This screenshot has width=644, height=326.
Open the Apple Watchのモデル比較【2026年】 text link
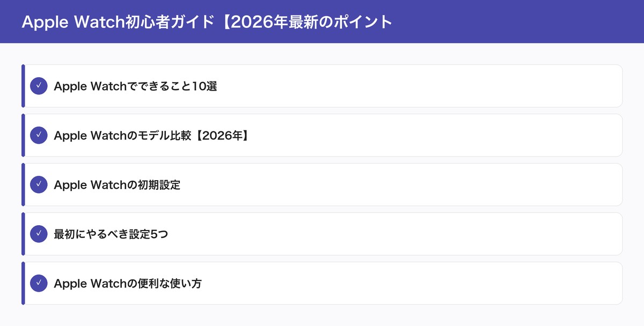151,135
